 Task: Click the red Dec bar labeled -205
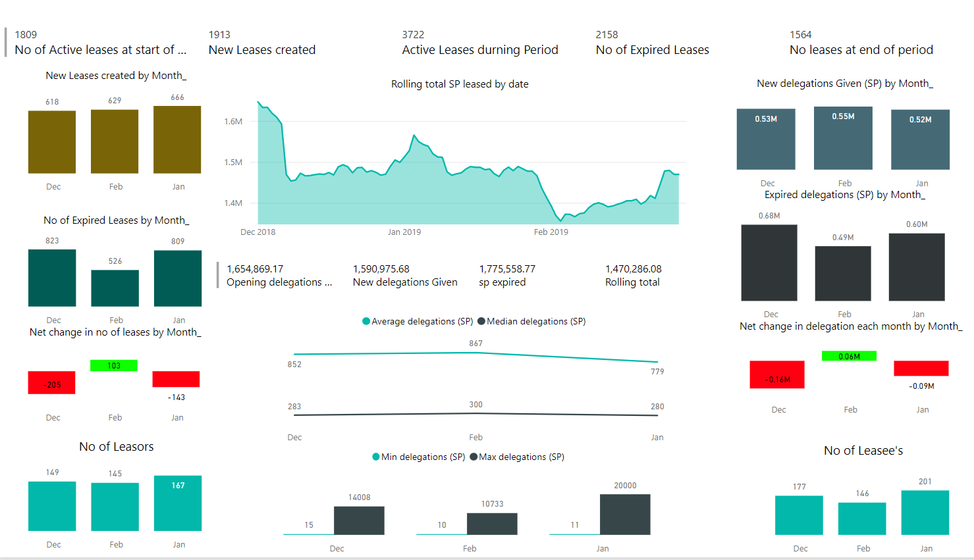tap(51, 383)
